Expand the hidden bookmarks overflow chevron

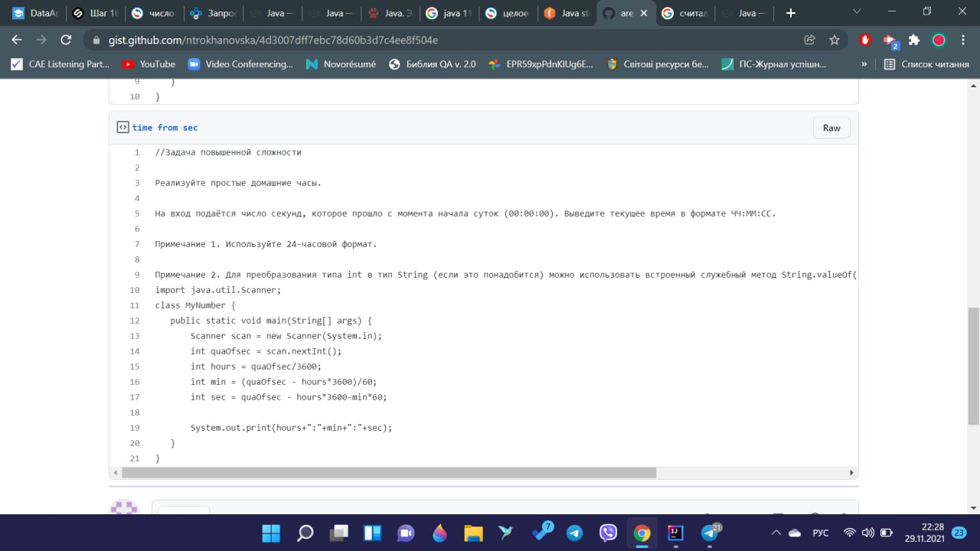864,64
